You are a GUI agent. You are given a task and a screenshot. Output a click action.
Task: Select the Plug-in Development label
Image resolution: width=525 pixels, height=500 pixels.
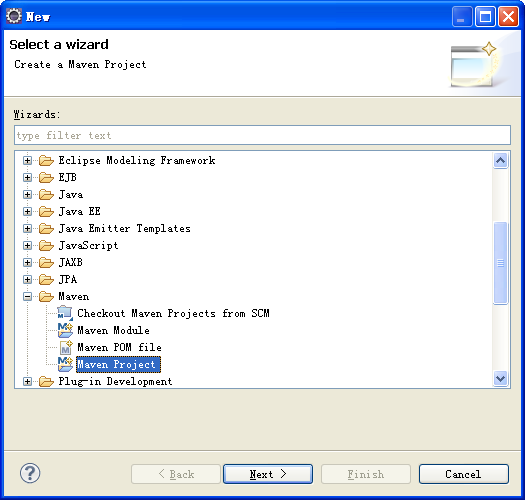[x=116, y=382]
